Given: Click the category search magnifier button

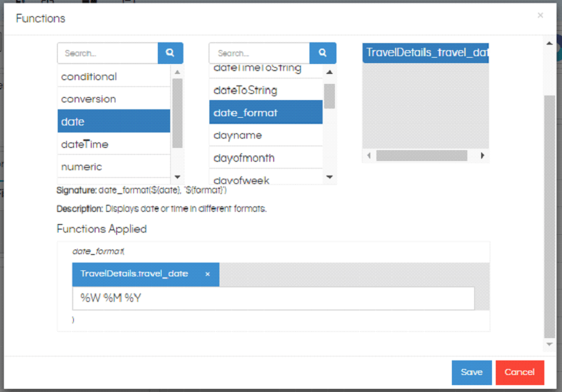Looking at the screenshot, I should 170,53.
